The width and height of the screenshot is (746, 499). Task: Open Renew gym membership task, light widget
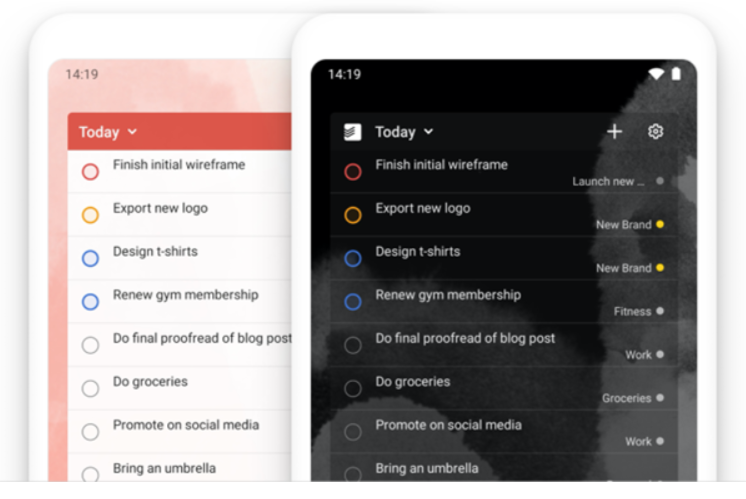click(186, 295)
